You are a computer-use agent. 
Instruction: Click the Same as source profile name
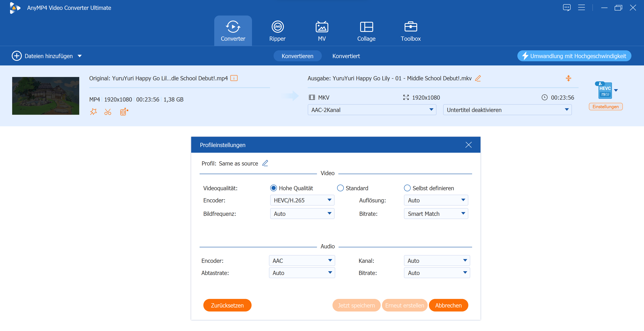click(x=238, y=163)
